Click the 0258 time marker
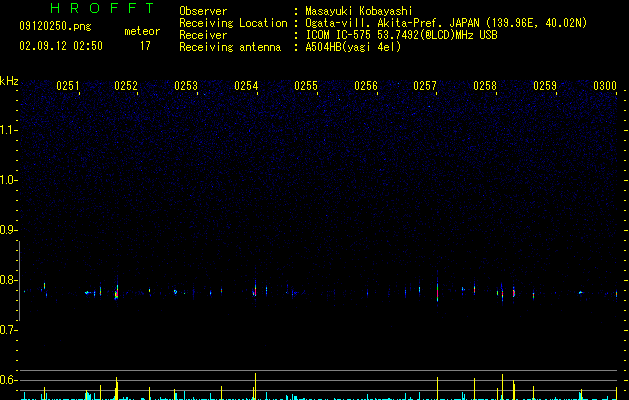Image resolution: width=629 pixels, height=400 pixels. click(x=485, y=86)
